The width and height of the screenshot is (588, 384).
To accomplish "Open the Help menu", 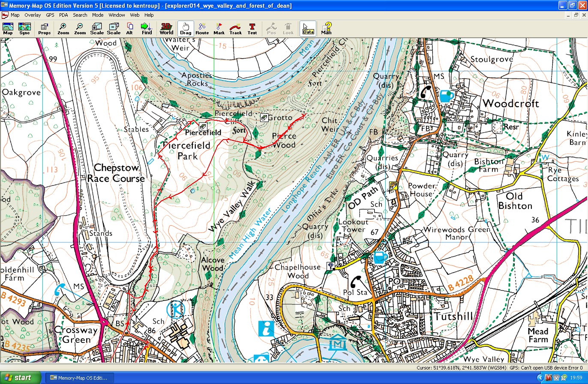I will [x=149, y=15].
